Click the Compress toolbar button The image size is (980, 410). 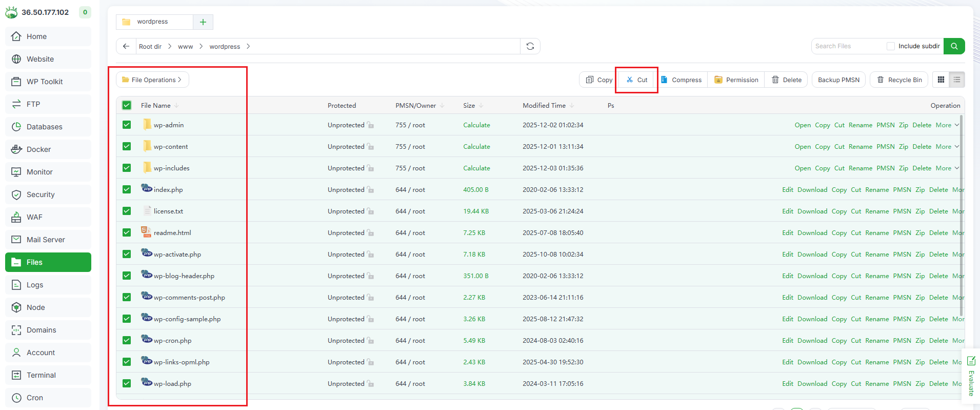pos(681,80)
